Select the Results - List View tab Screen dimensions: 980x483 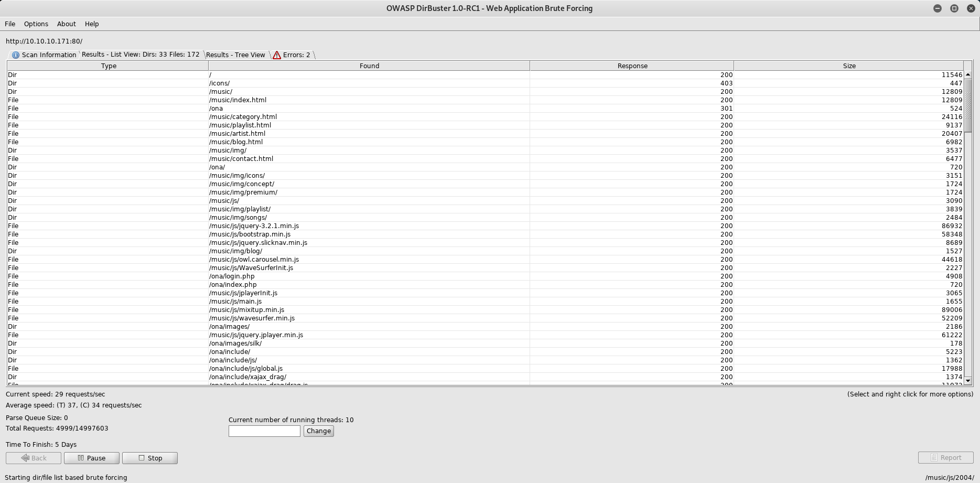pyautogui.click(x=141, y=55)
